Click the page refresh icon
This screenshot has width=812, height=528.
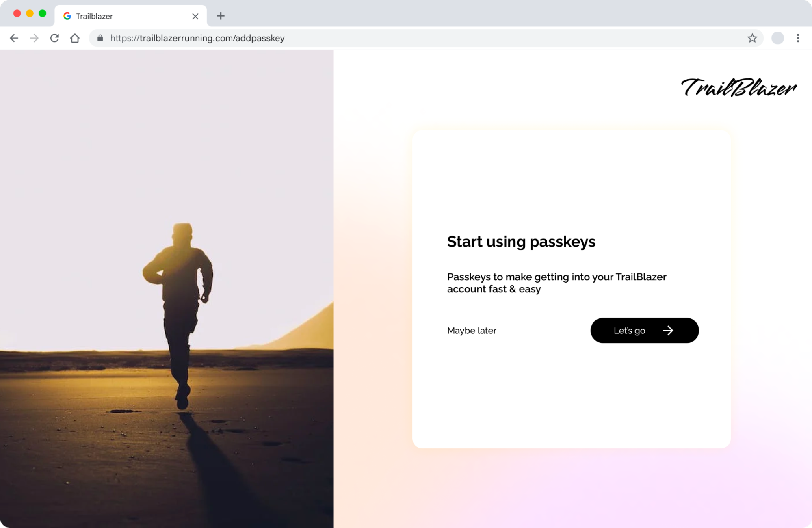tap(54, 38)
